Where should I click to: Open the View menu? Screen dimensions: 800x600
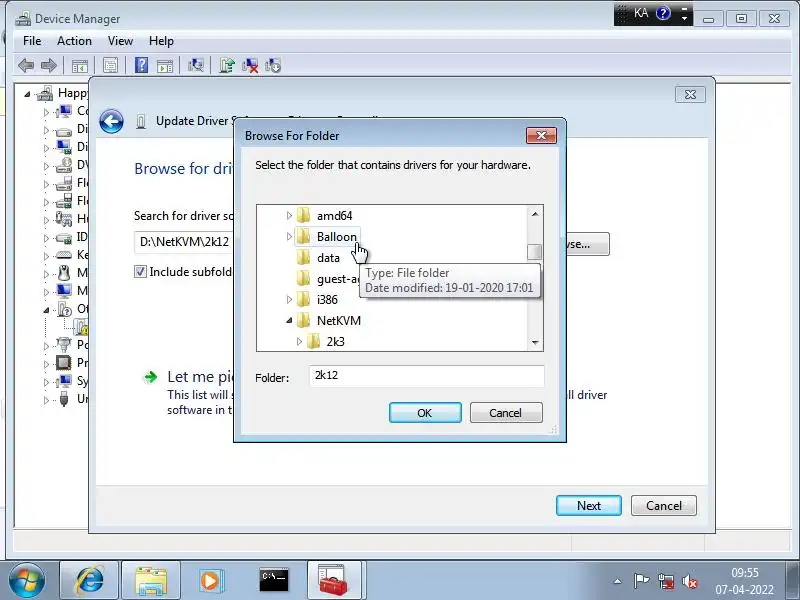[x=120, y=41]
